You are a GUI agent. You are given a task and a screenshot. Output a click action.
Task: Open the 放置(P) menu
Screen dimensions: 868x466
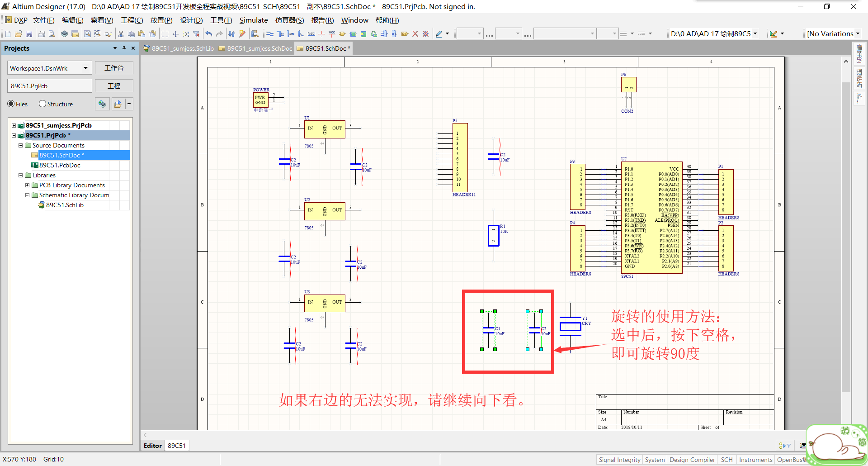161,20
